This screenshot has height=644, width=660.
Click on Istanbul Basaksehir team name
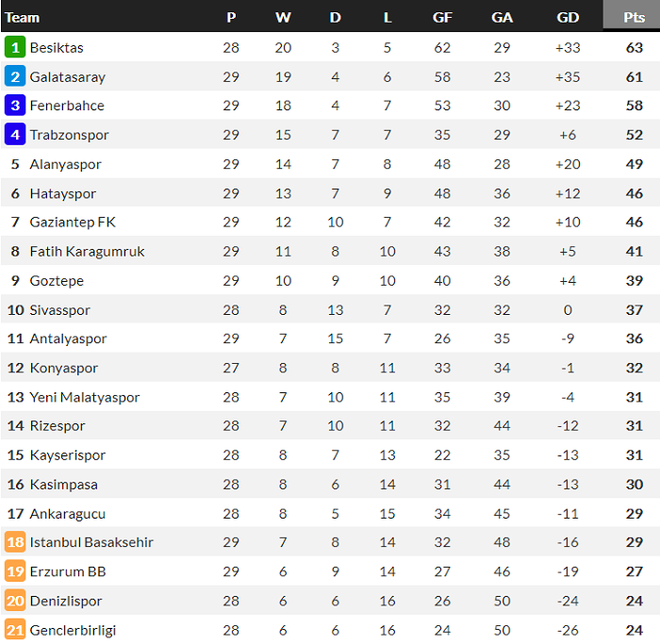coord(91,542)
